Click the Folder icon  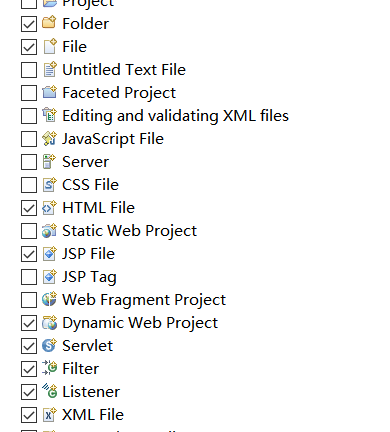[49, 23]
